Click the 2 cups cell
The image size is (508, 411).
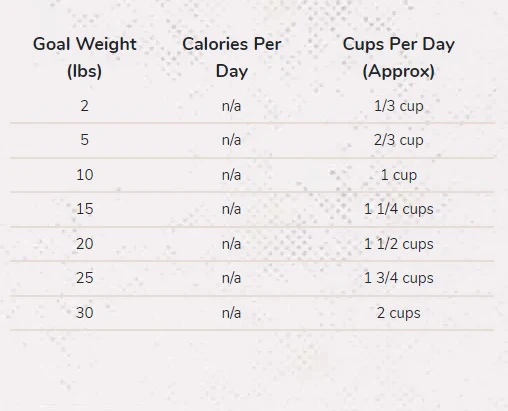pos(399,313)
